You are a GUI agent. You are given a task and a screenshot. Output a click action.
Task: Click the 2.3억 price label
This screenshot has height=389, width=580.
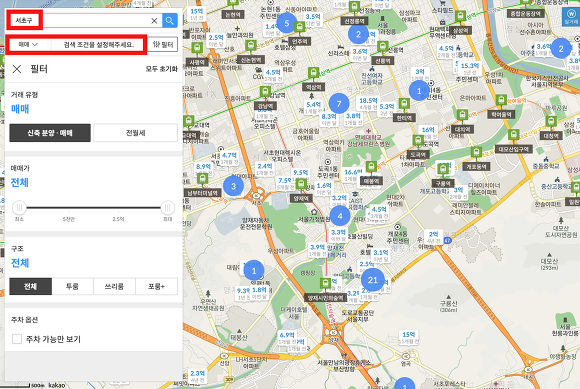(198, 376)
